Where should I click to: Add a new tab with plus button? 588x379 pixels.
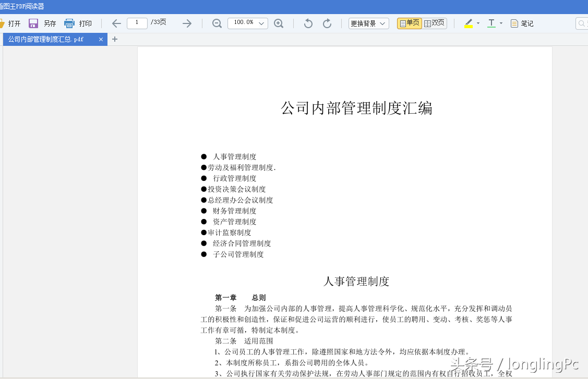coord(115,40)
